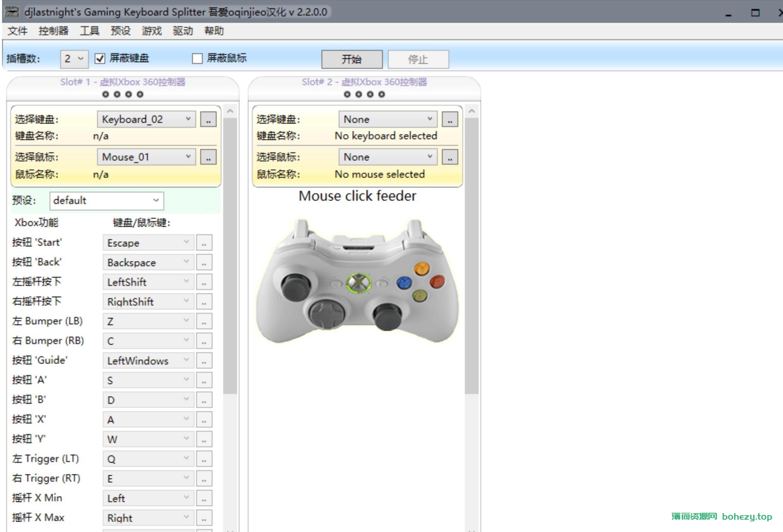Viewport: 783px width, 532px height.
Task: Open Slot 1 mouse selection dropdown Mouse_01
Action: pyautogui.click(x=146, y=157)
